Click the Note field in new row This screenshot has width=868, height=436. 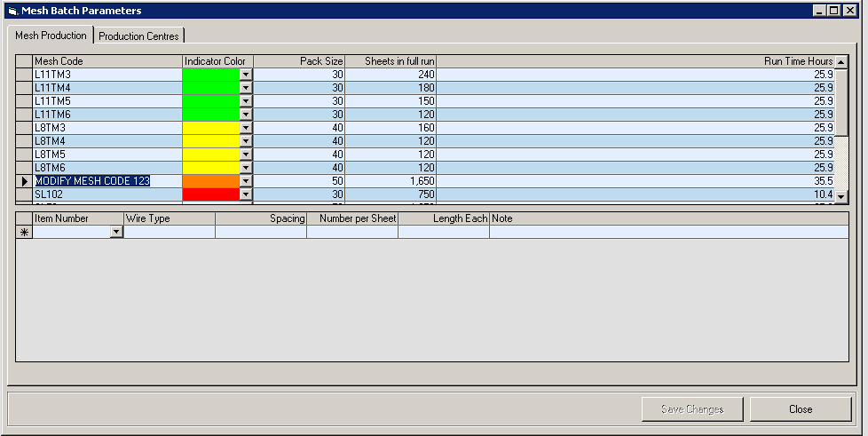pyautogui.click(x=668, y=232)
